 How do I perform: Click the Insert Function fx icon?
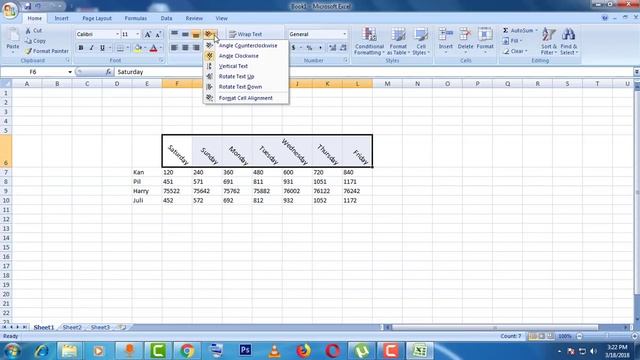point(108,72)
